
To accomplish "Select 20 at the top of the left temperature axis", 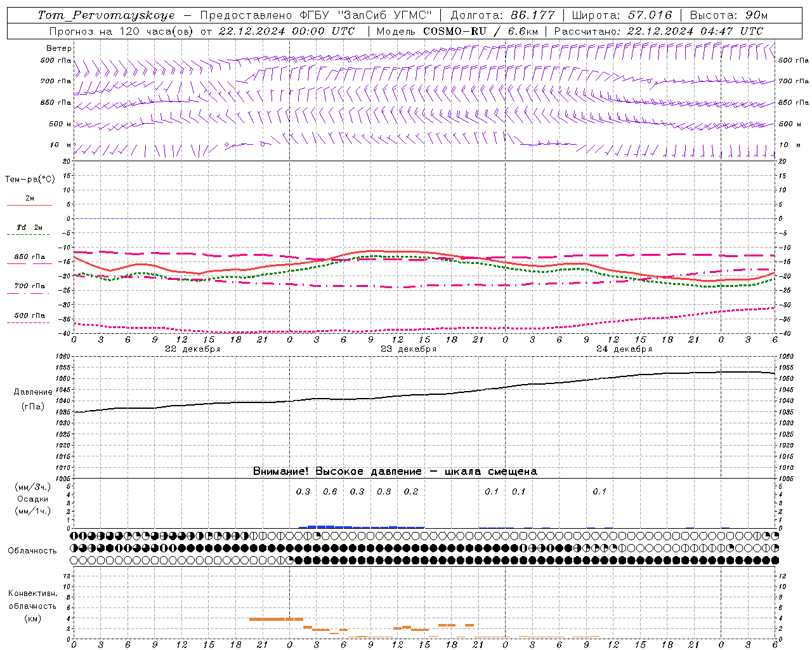I will (x=67, y=161).
